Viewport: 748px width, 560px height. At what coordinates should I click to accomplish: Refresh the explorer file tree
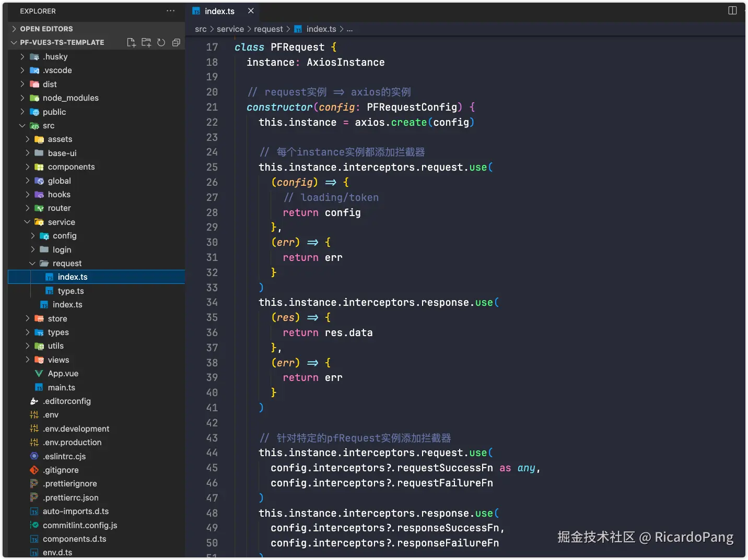(161, 42)
